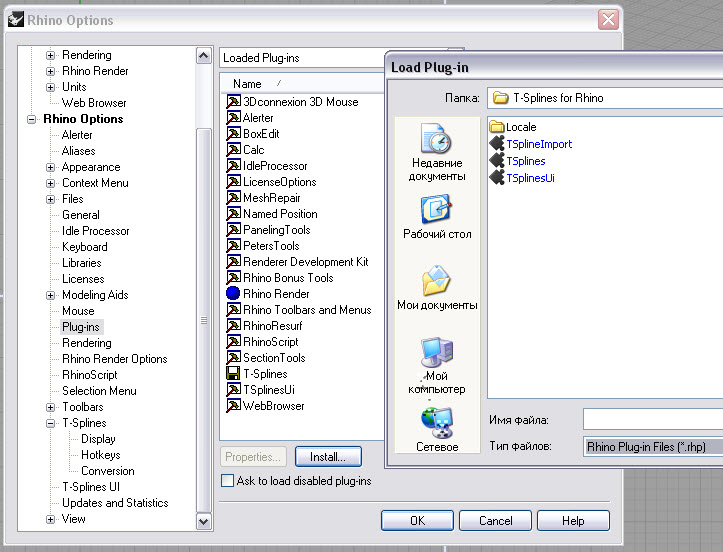Click the T-Splines floppy disk icon

233,374
